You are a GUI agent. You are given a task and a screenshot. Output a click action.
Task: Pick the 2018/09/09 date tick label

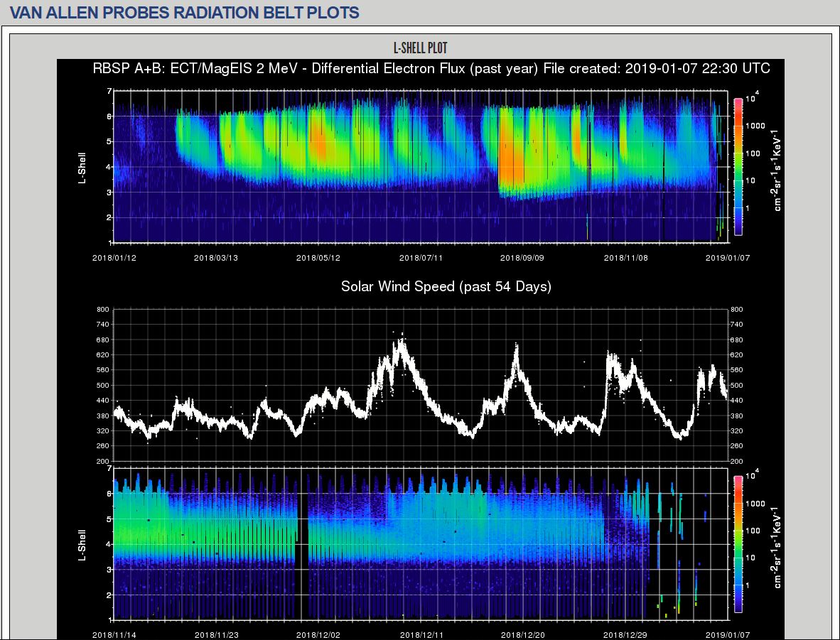tap(522, 258)
